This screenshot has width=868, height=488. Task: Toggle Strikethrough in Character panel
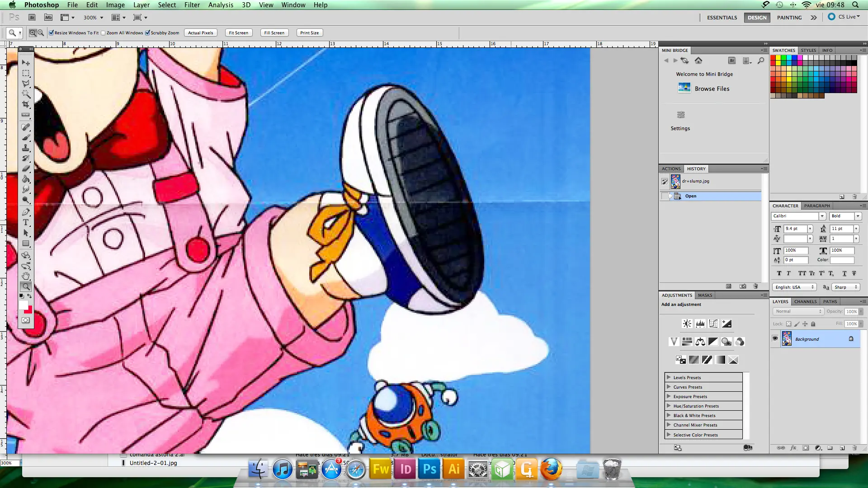(x=854, y=273)
